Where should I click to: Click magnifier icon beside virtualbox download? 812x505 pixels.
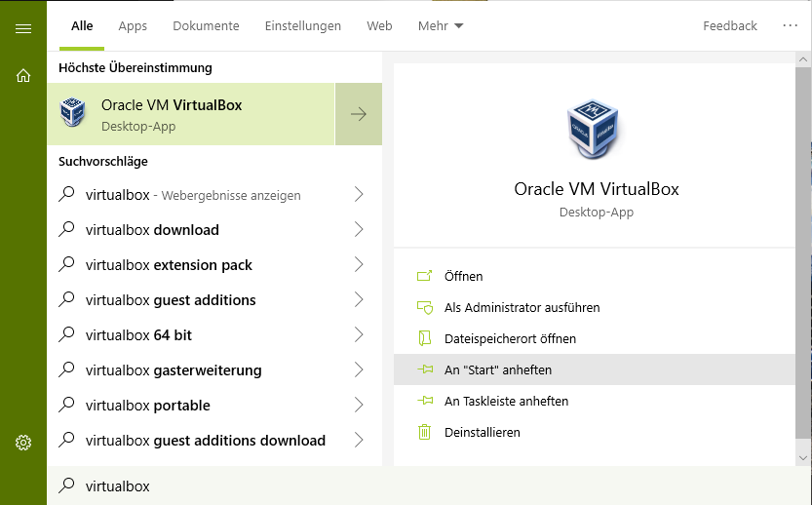click(66, 229)
